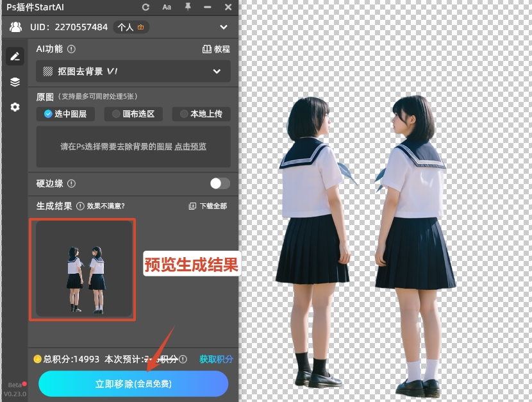Select the 画布选区 radio option
The width and height of the screenshot is (532, 402).
click(x=133, y=113)
